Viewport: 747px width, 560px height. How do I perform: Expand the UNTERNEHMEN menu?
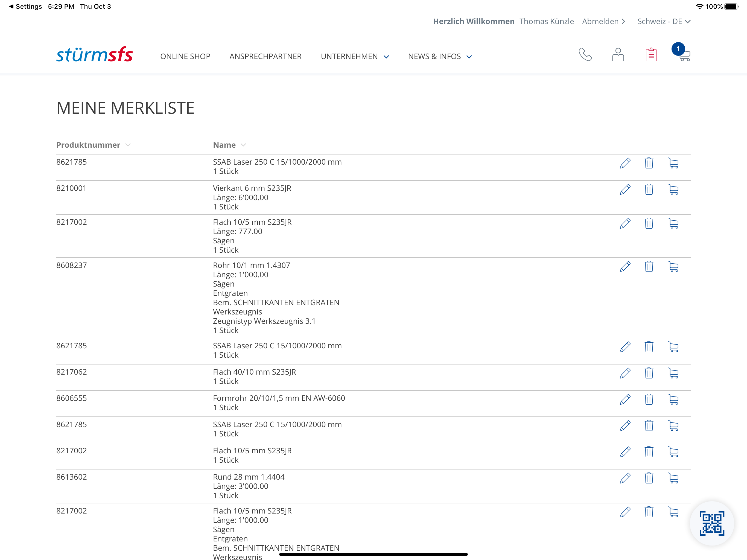click(355, 56)
